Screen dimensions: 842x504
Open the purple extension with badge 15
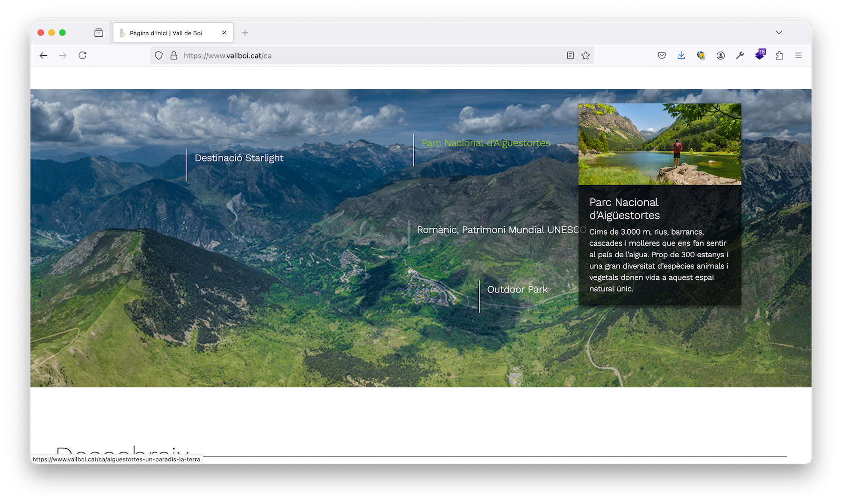tap(759, 55)
